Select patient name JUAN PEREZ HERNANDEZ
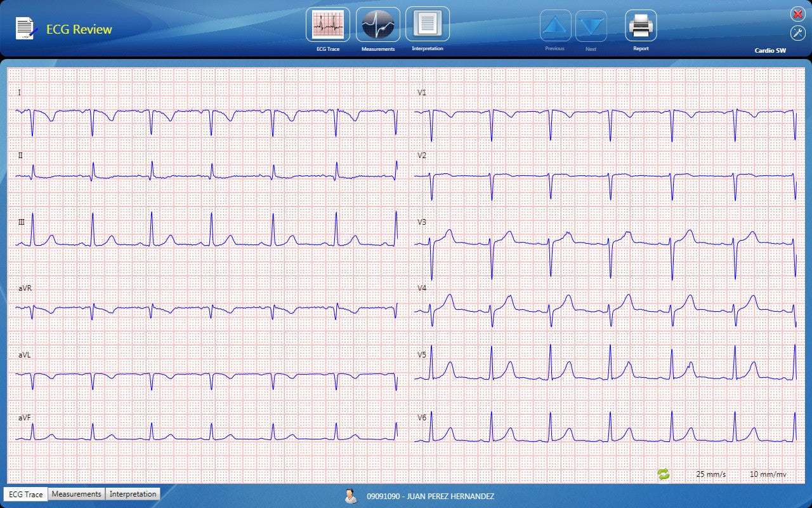Viewport: 812px width, 508px height. click(430, 497)
